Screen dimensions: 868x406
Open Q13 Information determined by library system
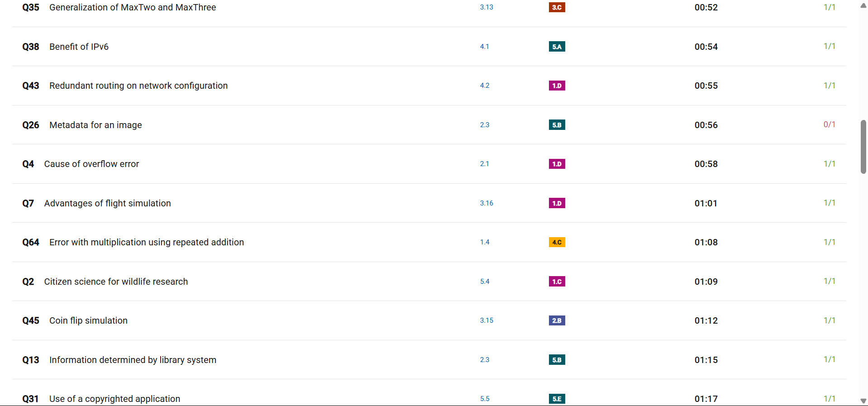point(133,360)
